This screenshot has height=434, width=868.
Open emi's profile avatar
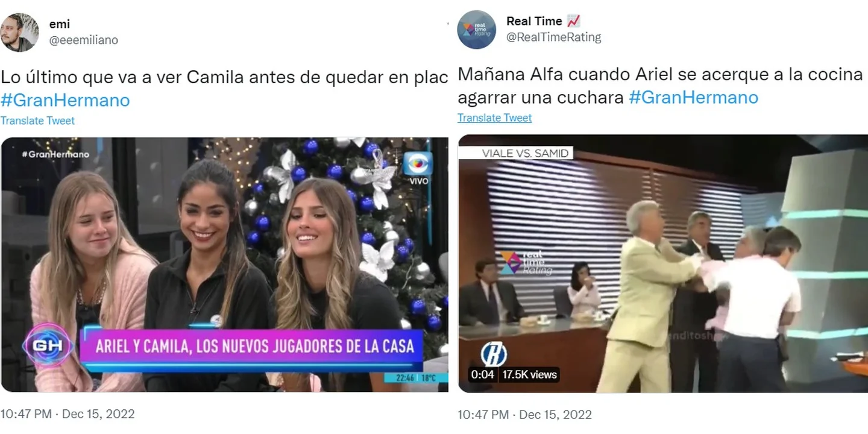(19, 32)
